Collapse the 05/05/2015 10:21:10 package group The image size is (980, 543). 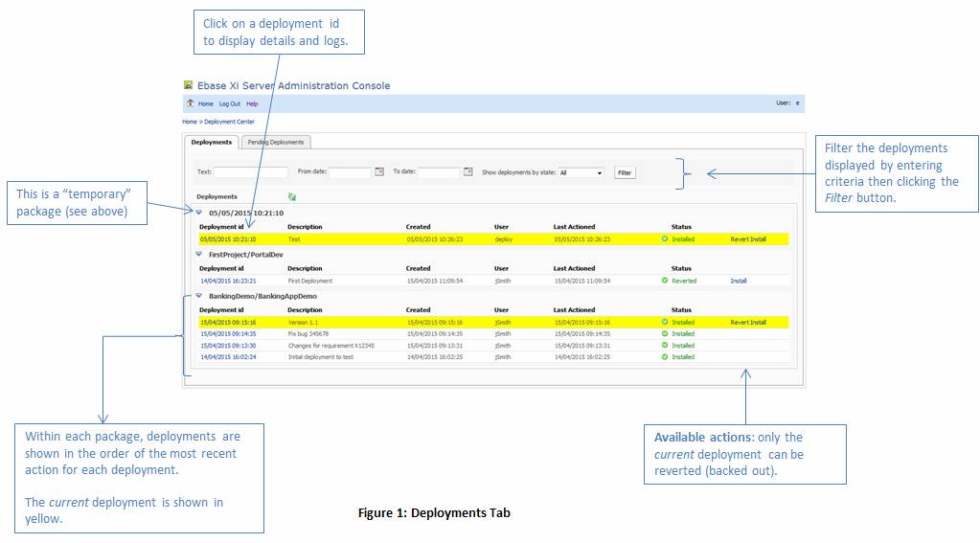(x=199, y=213)
